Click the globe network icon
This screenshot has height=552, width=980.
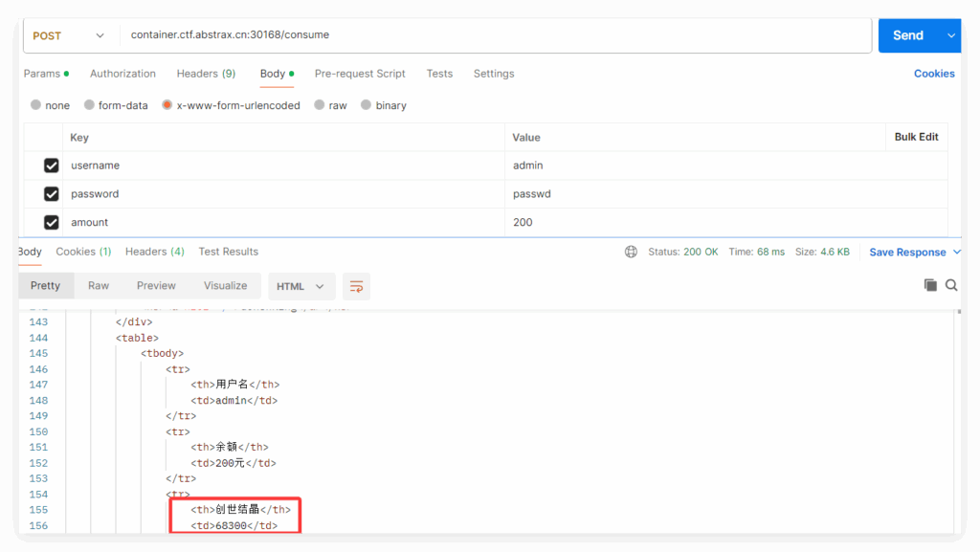point(631,252)
